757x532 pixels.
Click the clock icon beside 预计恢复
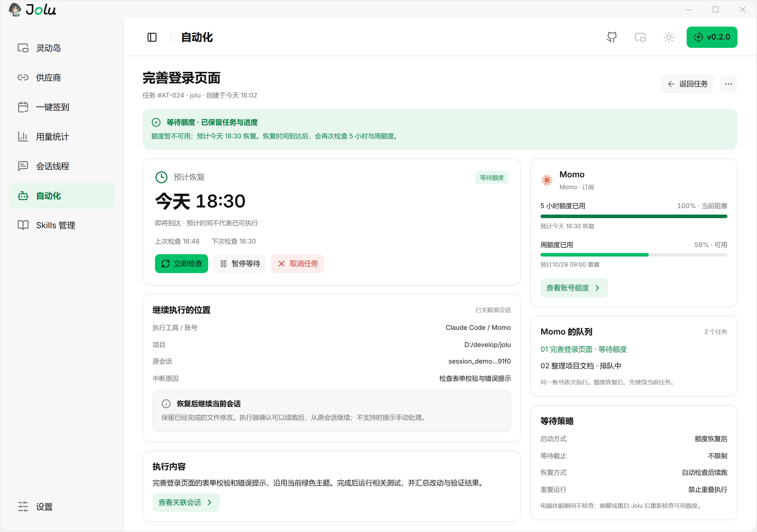tap(161, 177)
